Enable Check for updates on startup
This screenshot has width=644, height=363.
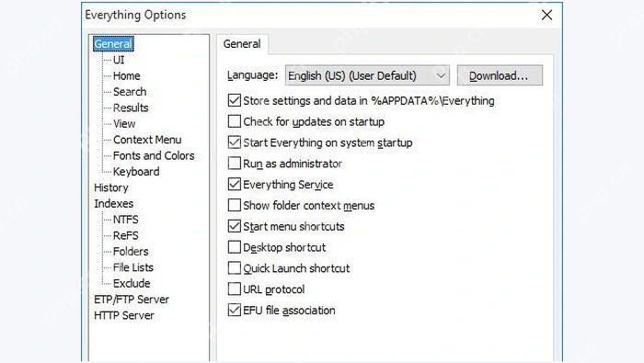pos(234,121)
